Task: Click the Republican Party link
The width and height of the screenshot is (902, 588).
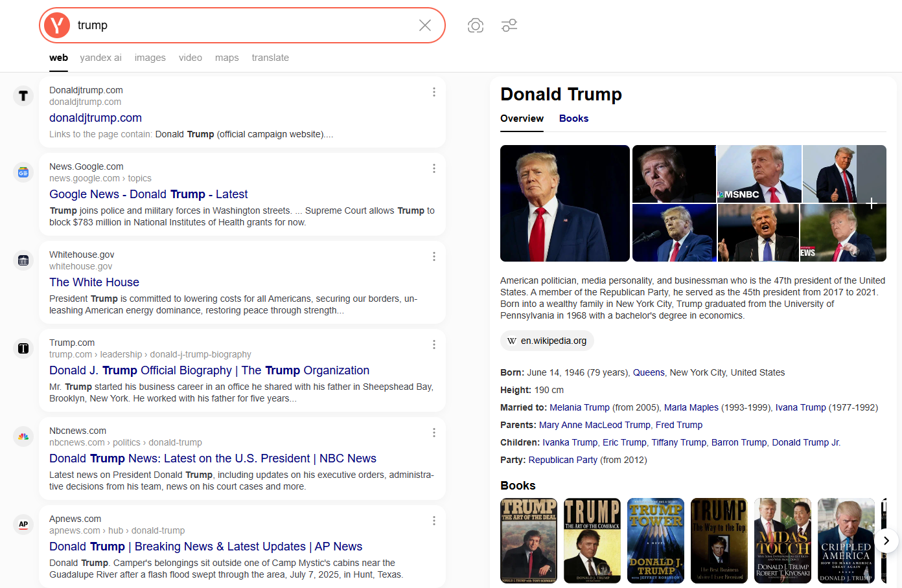Action: click(x=563, y=460)
